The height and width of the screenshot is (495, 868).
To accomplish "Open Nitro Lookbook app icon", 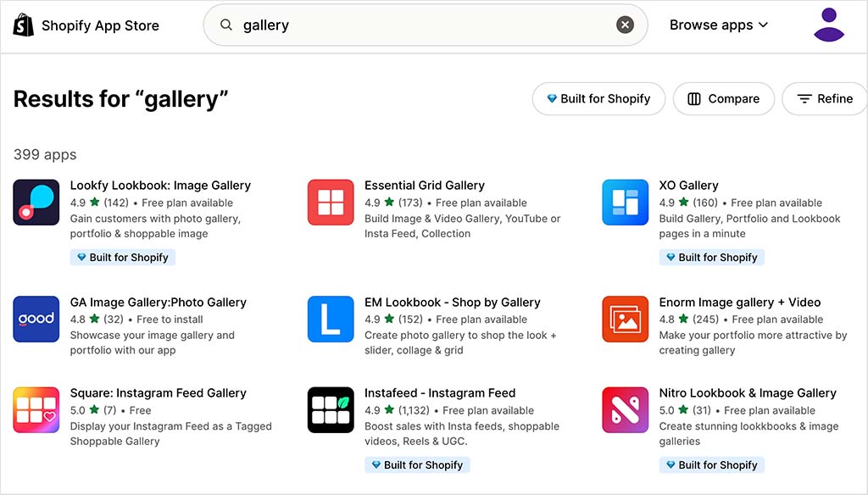I will pos(625,410).
